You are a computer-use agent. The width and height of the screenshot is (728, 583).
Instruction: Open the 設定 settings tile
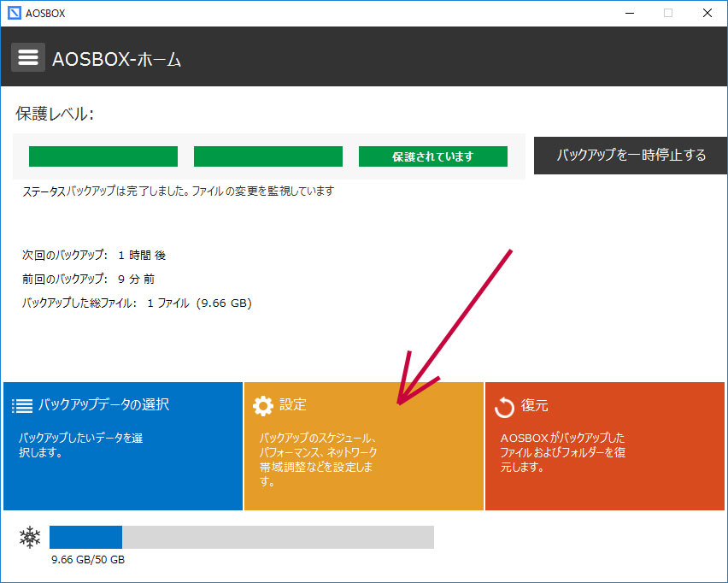[x=363, y=446]
